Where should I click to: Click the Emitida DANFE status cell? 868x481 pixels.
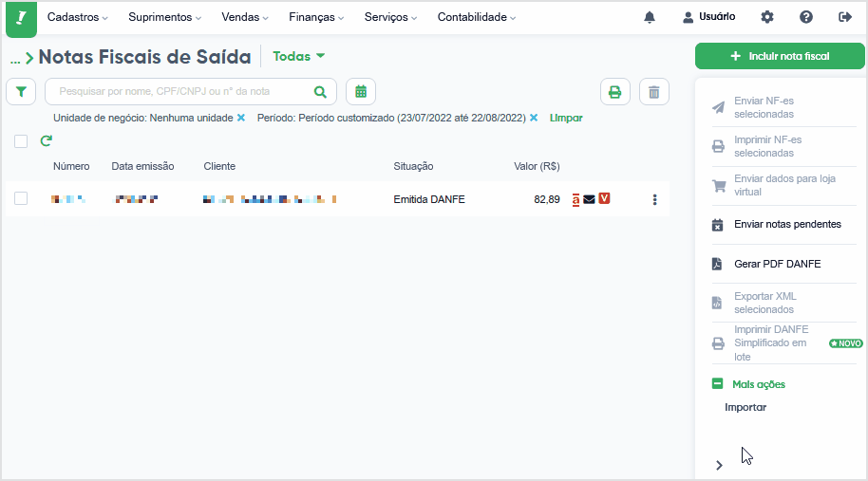point(429,199)
